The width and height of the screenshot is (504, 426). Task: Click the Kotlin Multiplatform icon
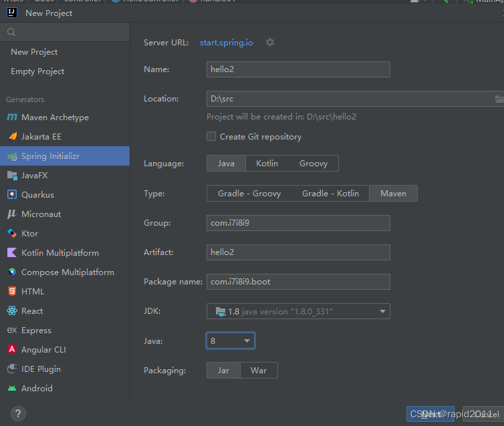[12, 252]
